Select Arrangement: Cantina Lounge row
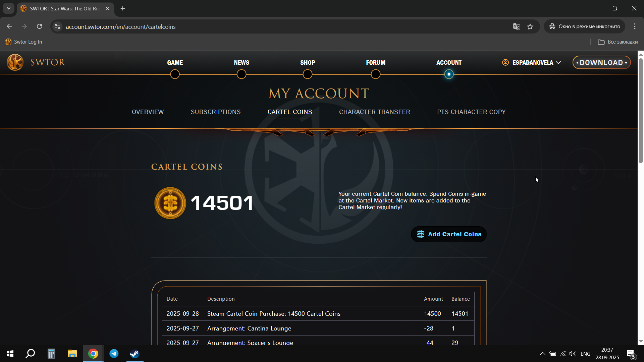Image resolution: width=644 pixels, height=362 pixels. tap(318, 328)
